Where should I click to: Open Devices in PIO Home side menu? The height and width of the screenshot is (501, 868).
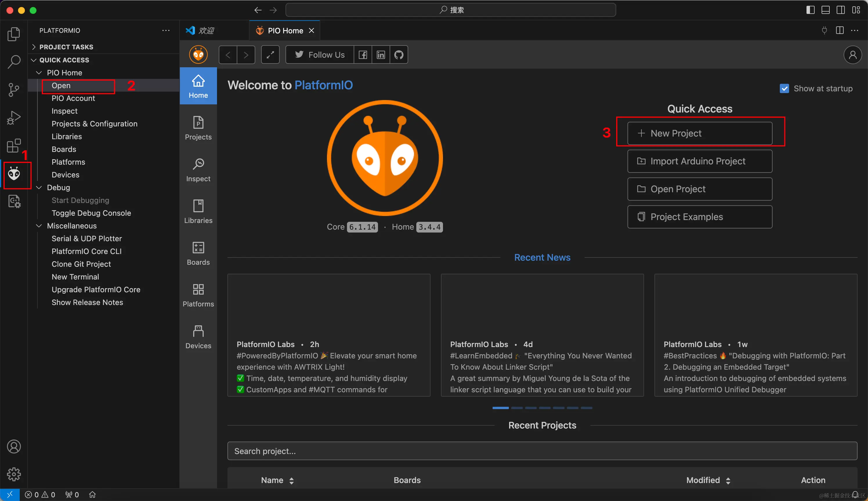[198, 337]
